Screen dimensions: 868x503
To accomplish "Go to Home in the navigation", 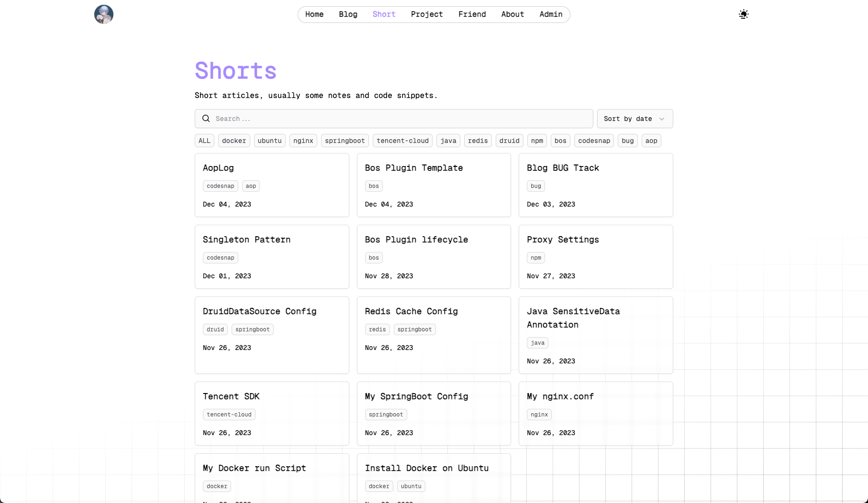I will pyautogui.click(x=314, y=14).
